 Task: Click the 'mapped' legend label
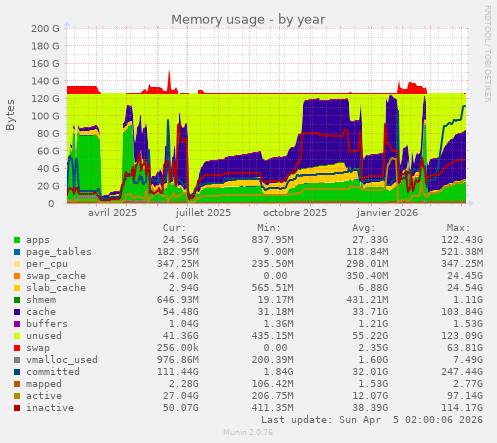pyautogui.click(x=44, y=384)
